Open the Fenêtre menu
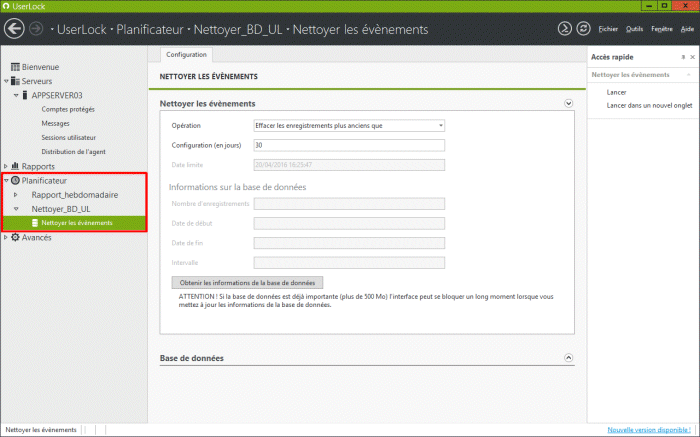Screen dimensions: 700x437 662,29
